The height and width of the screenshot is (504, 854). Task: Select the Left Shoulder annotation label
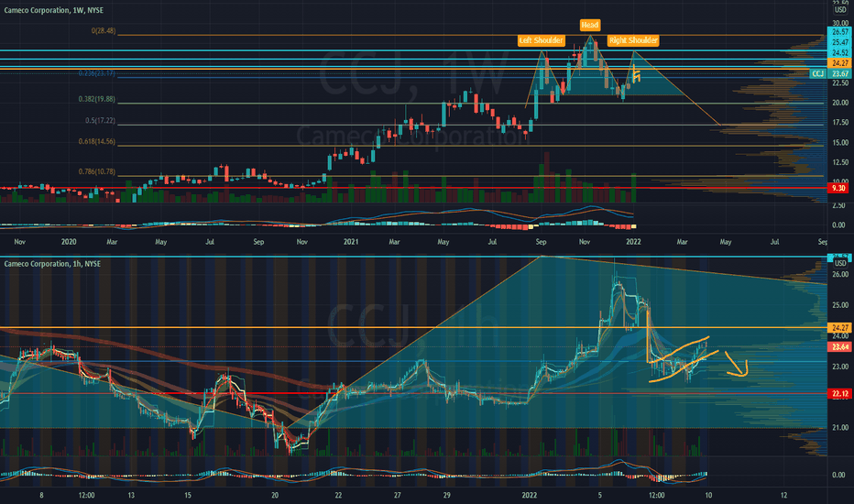pos(541,40)
